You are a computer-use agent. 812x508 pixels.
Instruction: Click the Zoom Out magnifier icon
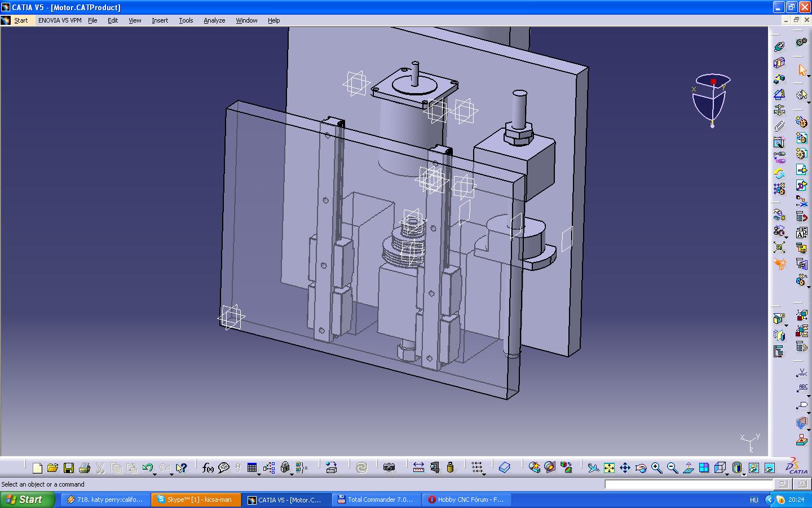click(x=672, y=468)
